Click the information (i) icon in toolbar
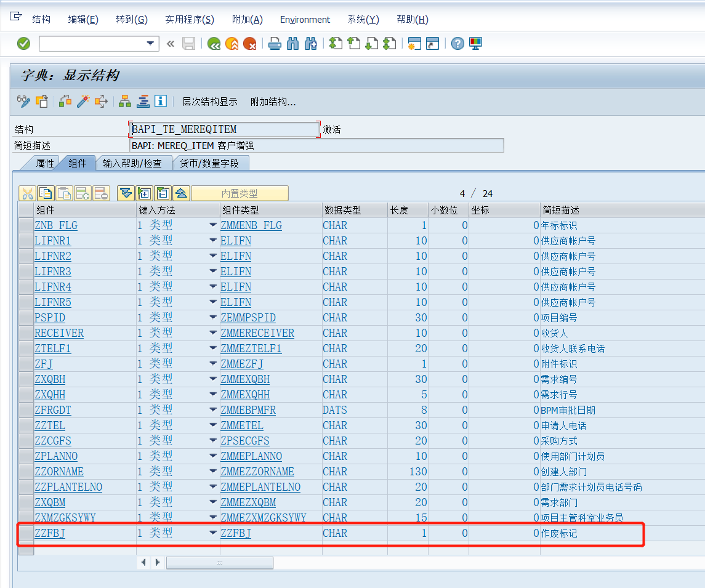 [x=160, y=101]
